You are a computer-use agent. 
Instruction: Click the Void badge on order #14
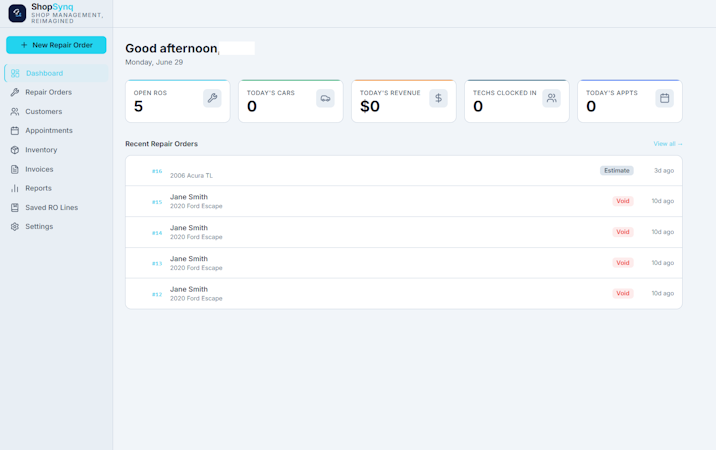(x=623, y=232)
